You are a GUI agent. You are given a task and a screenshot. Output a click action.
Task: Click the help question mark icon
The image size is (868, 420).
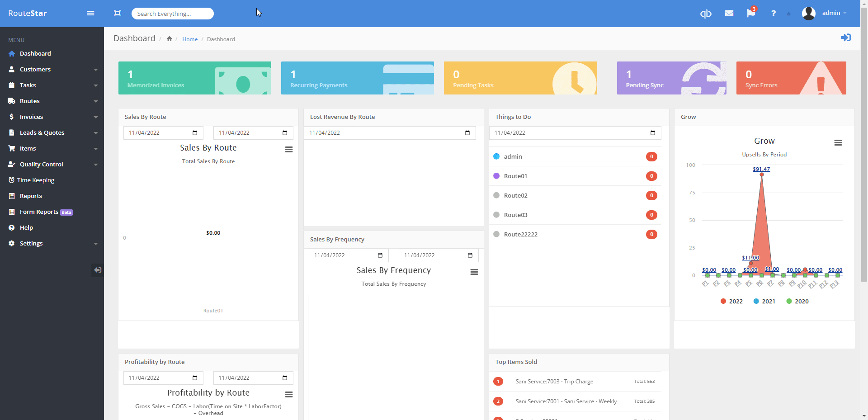774,14
